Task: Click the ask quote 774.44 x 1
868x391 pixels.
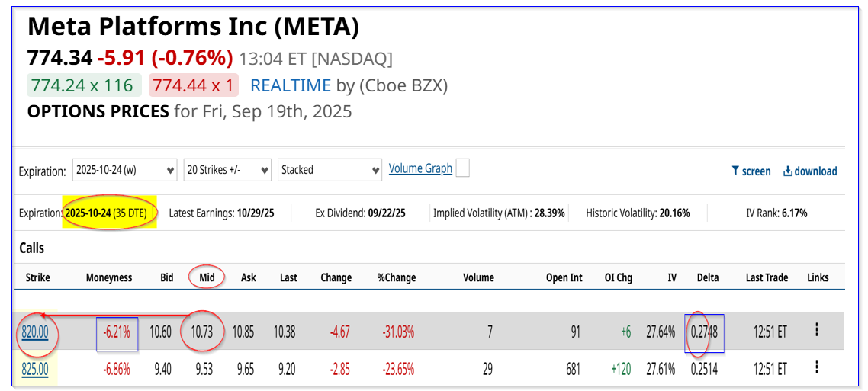Action: coord(193,85)
